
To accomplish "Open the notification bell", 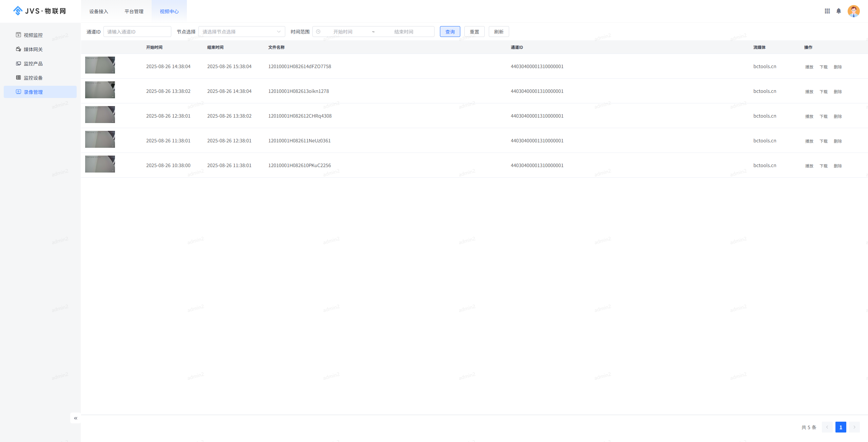I will point(838,11).
